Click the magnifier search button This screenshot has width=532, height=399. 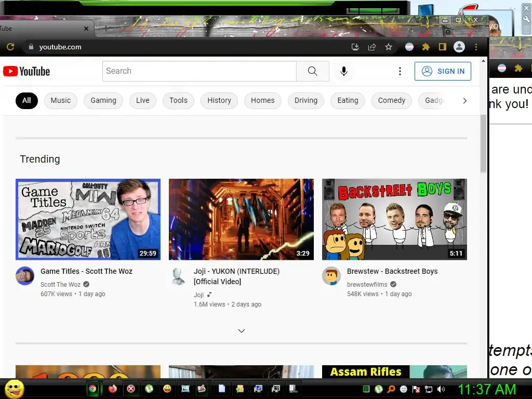(312, 71)
